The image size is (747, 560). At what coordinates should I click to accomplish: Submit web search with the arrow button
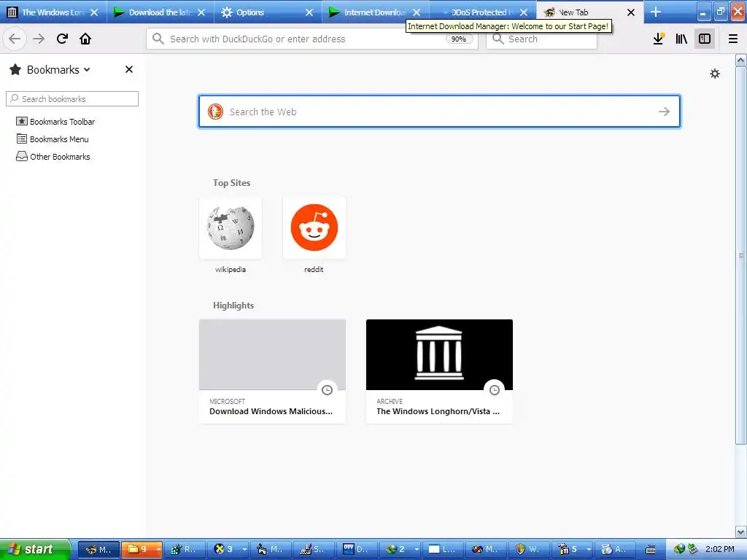click(664, 112)
